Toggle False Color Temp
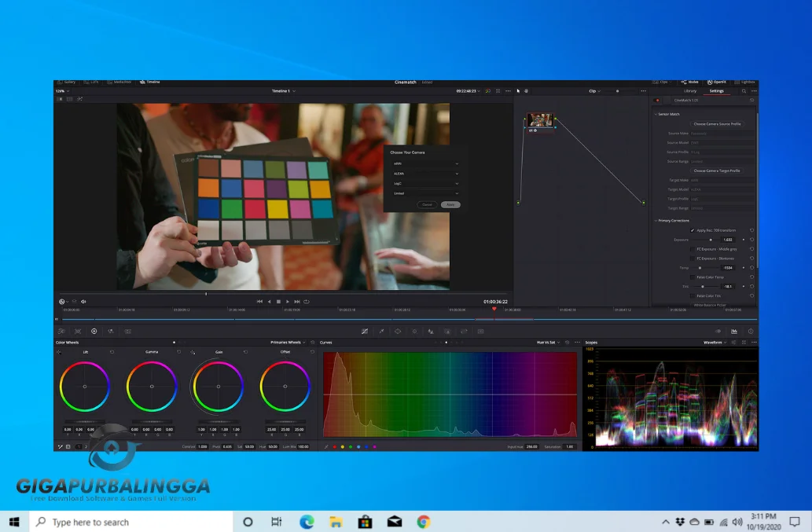This screenshot has height=532, width=812. 693,277
